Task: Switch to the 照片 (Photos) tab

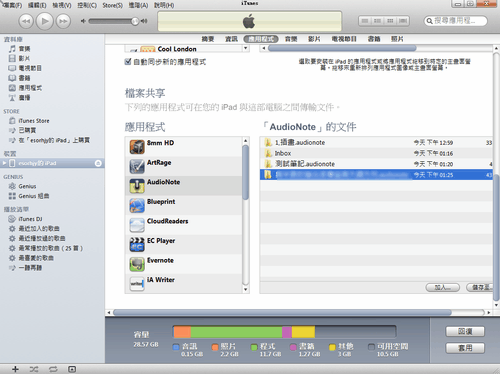Action: click(397, 39)
